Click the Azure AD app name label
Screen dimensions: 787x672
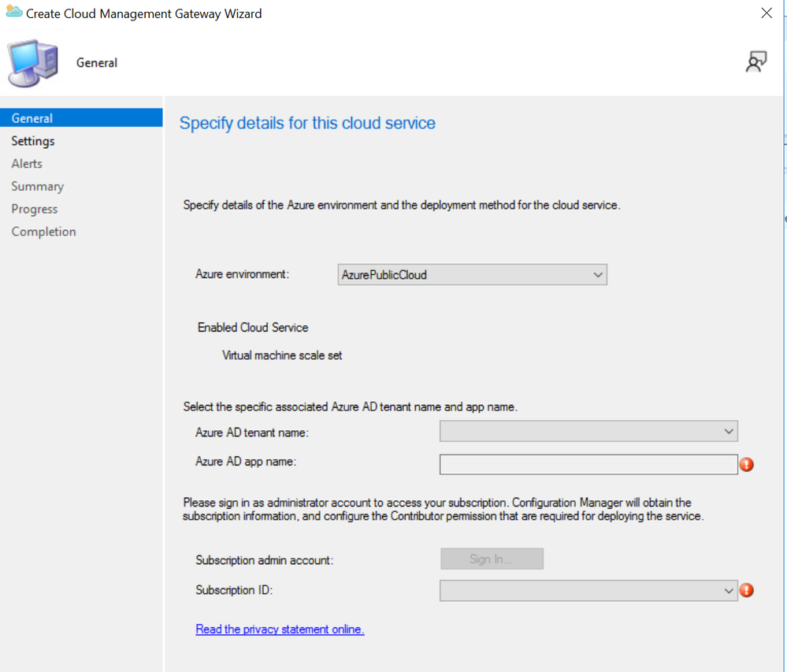[x=246, y=461]
